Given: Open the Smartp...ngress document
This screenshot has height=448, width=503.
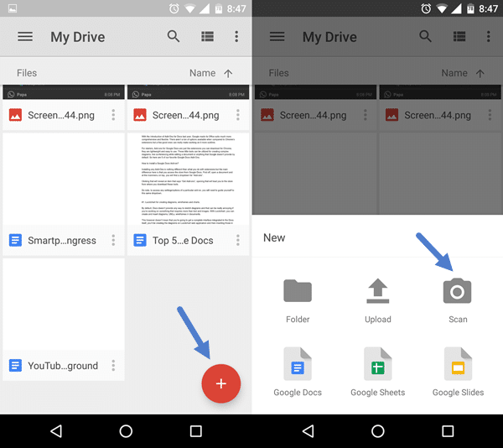Looking at the screenshot, I should [63, 241].
